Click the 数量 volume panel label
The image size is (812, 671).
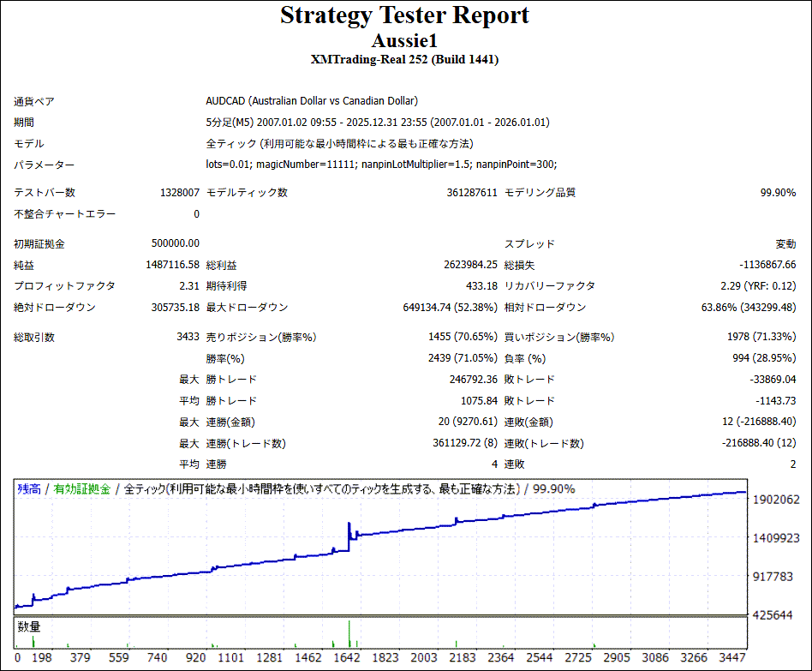(29, 627)
